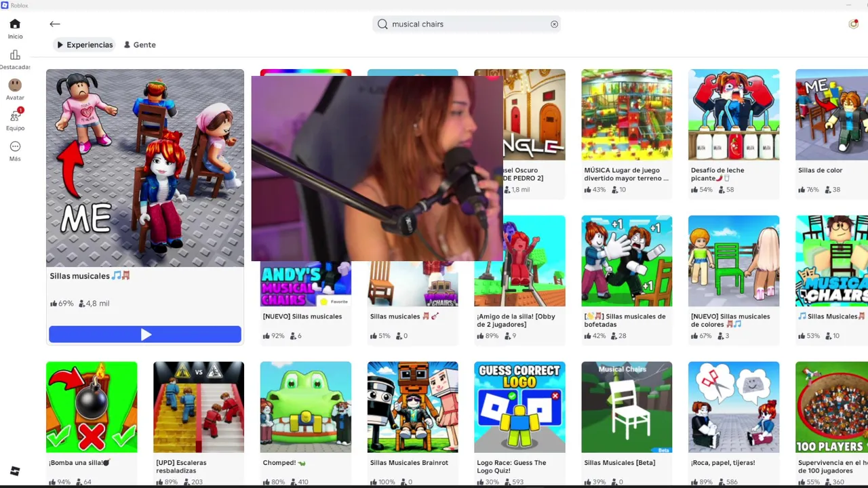Click the title '[NUEVO] Sillas musicales'
The image size is (868, 488).
pyautogui.click(x=302, y=317)
